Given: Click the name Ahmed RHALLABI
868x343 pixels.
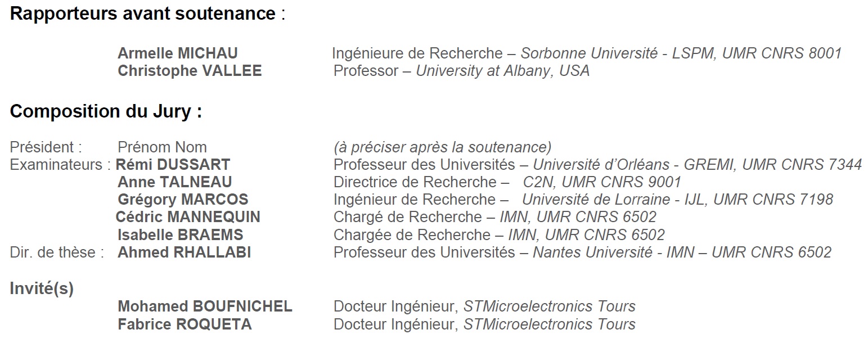Looking at the screenshot, I should tap(184, 252).
